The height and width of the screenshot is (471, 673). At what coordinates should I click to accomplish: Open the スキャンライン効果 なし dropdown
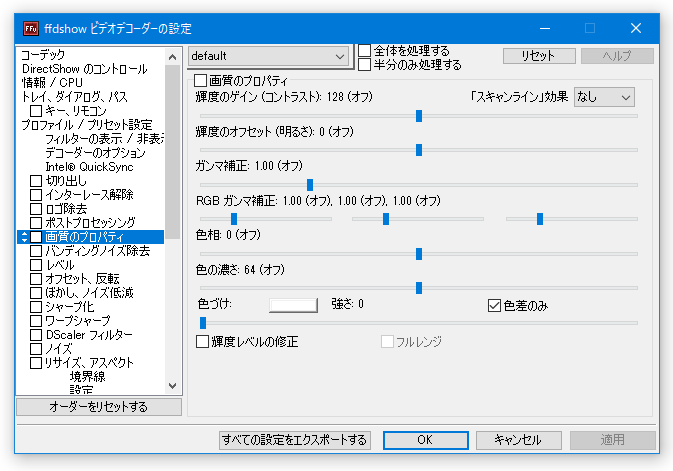(604, 97)
